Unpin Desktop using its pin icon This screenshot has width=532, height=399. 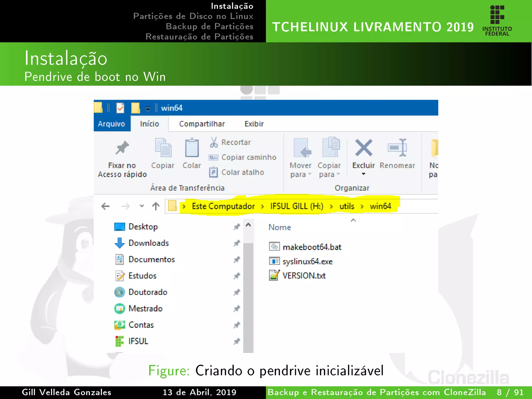point(237,227)
